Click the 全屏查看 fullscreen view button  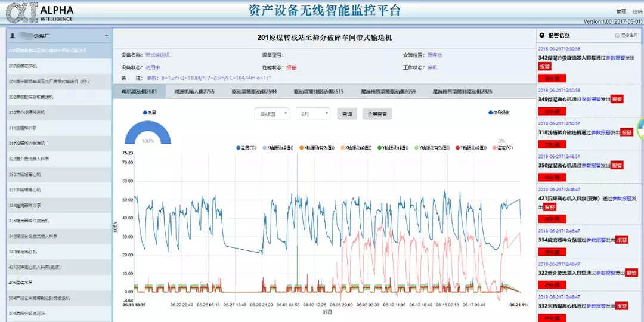click(x=377, y=113)
